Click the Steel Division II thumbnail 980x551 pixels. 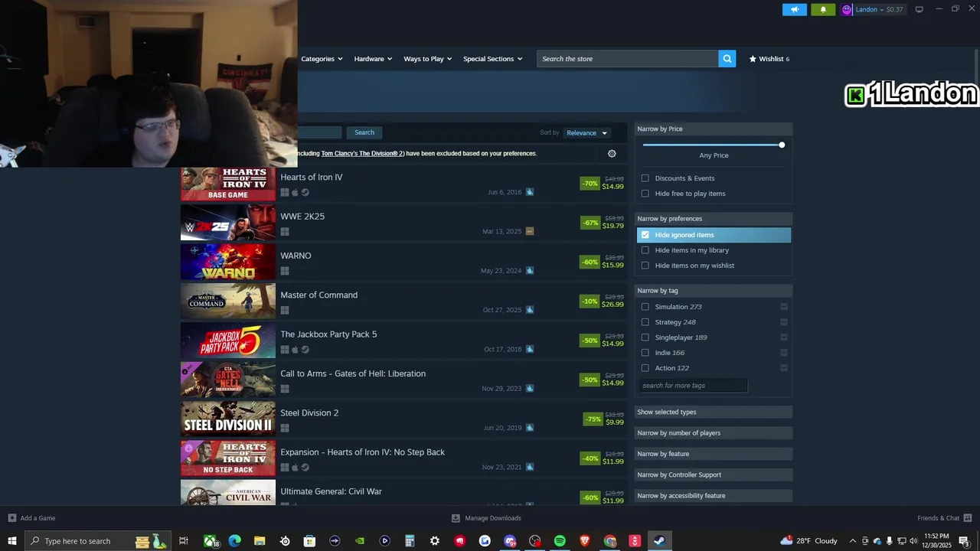228,419
